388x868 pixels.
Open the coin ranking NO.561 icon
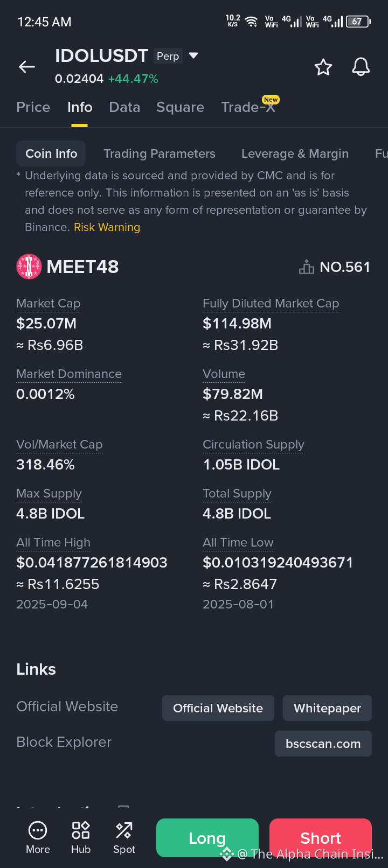click(307, 267)
